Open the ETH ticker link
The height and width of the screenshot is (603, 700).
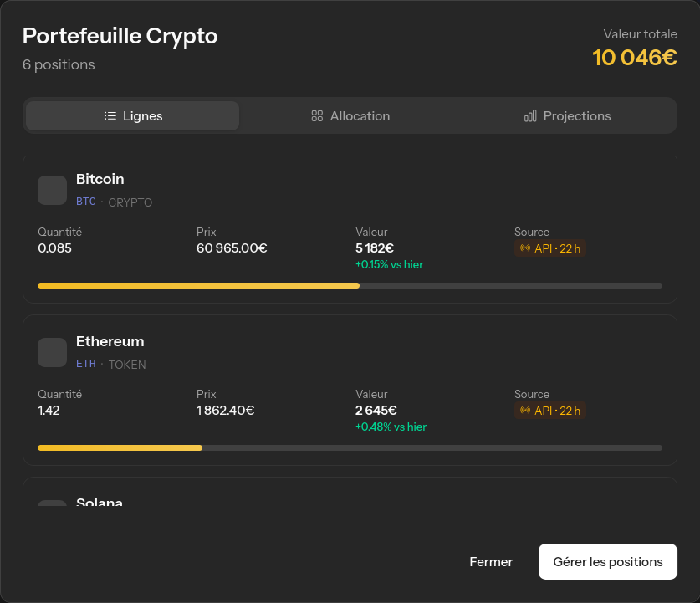click(85, 364)
